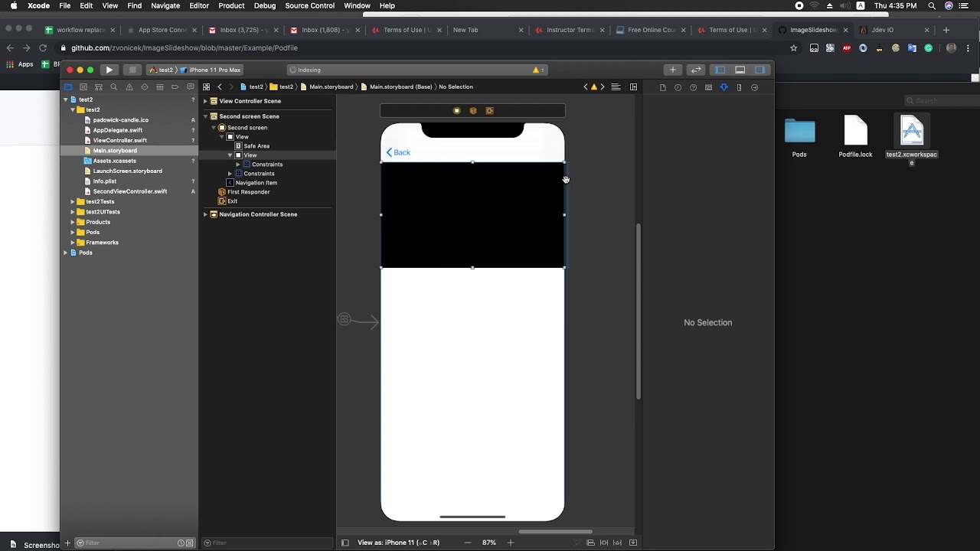Open the Navigate menu
This screenshot has height=551, width=980.
165,5
